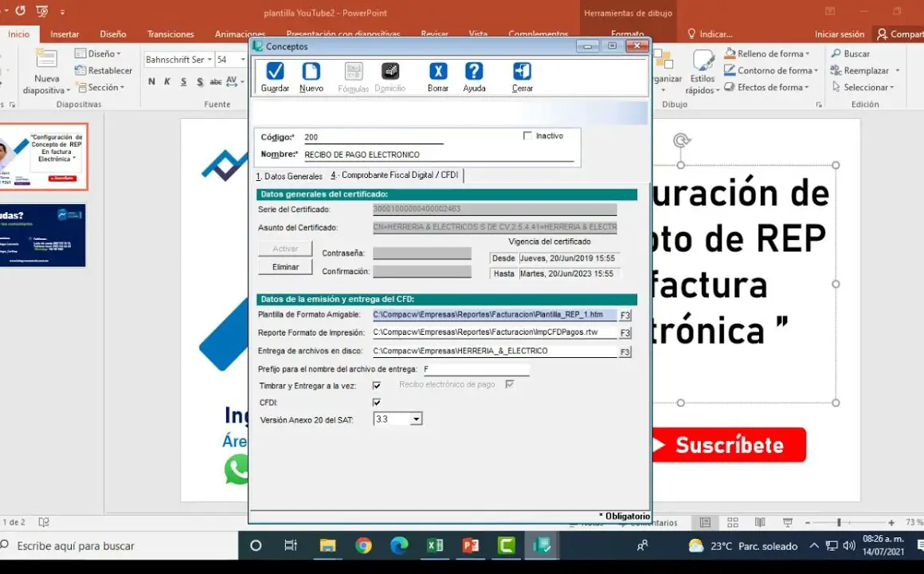Click the Recibo electrónico de pago checkbox
The height and width of the screenshot is (574, 924).
(x=510, y=384)
